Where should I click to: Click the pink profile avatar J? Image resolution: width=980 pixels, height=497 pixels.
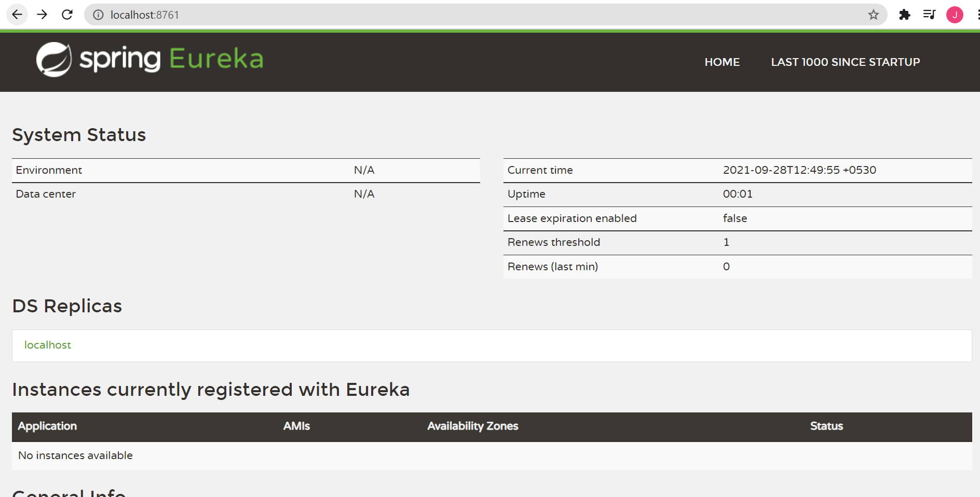point(955,15)
